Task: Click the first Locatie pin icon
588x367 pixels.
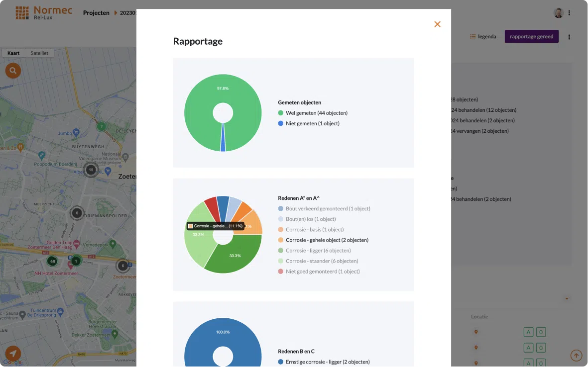Action: (476, 332)
